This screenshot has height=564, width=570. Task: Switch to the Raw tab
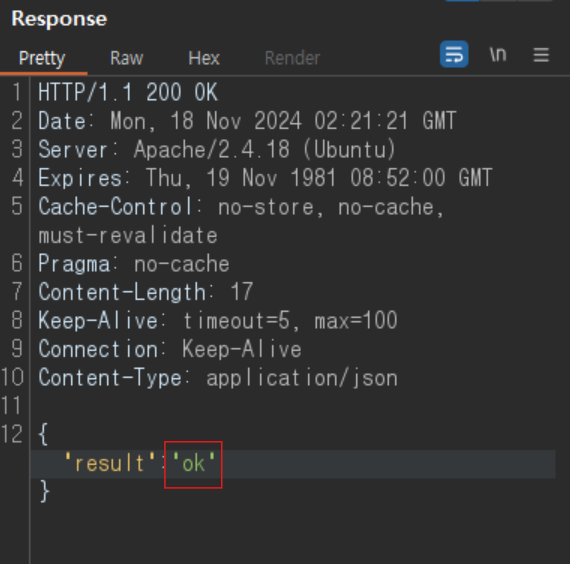(127, 58)
